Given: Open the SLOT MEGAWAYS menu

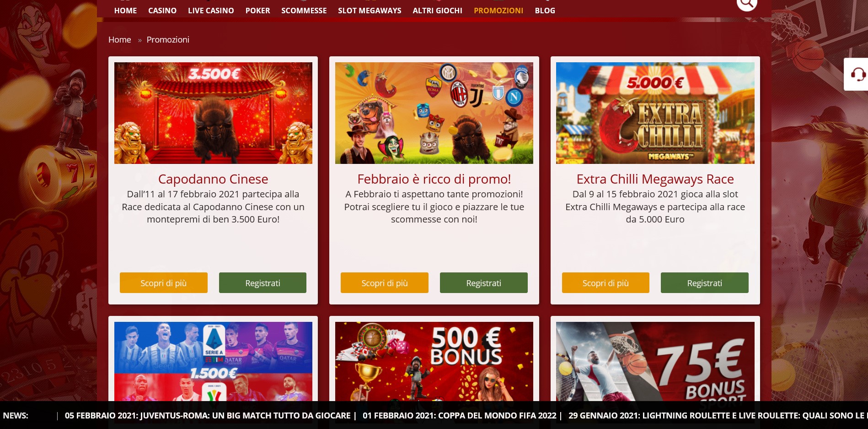Looking at the screenshot, I should coord(370,11).
